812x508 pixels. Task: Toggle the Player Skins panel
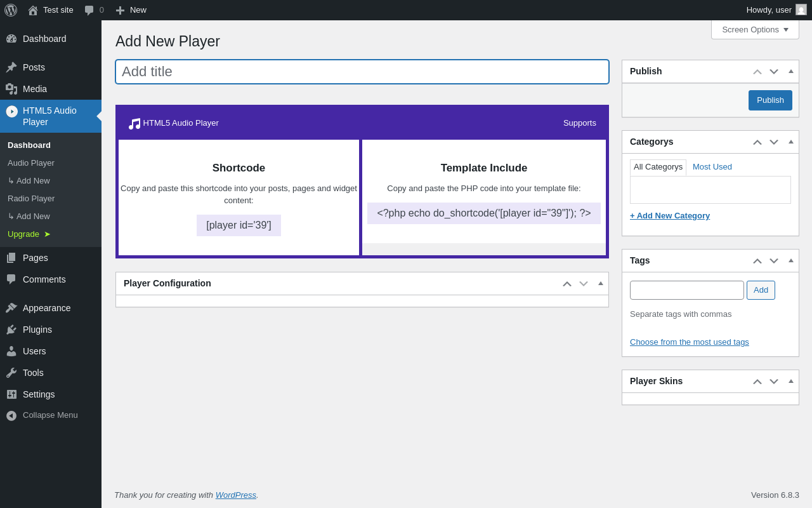tap(790, 381)
